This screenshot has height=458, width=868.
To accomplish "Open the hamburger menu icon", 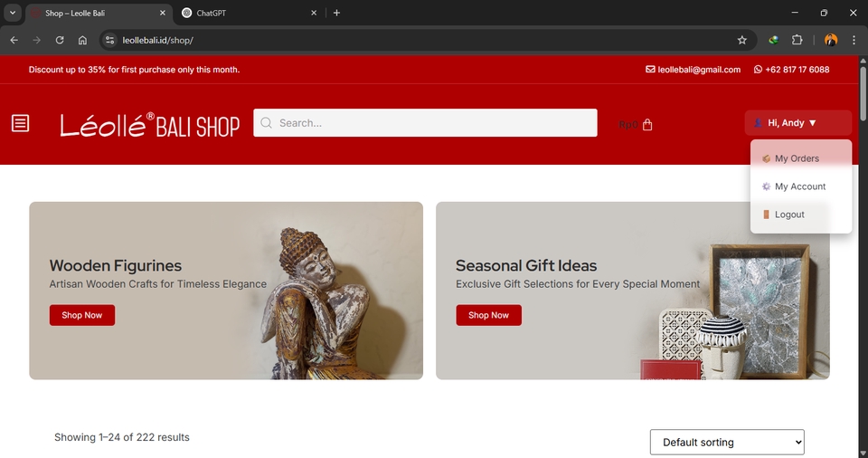I will click(x=20, y=123).
